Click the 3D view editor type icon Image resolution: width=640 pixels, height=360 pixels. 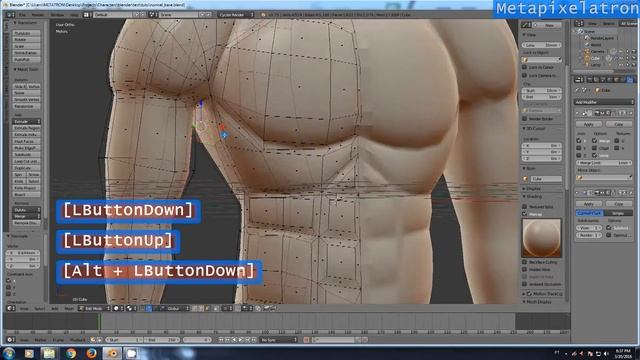coord(10,309)
